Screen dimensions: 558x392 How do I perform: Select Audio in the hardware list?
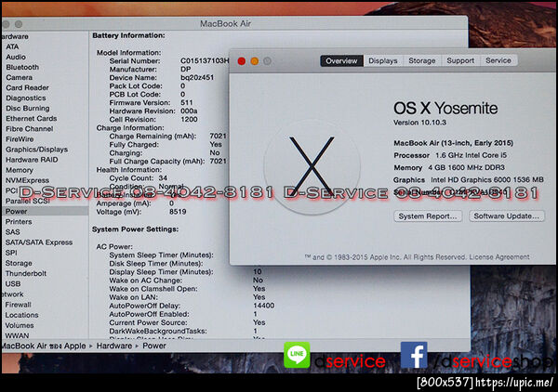tap(16, 57)
